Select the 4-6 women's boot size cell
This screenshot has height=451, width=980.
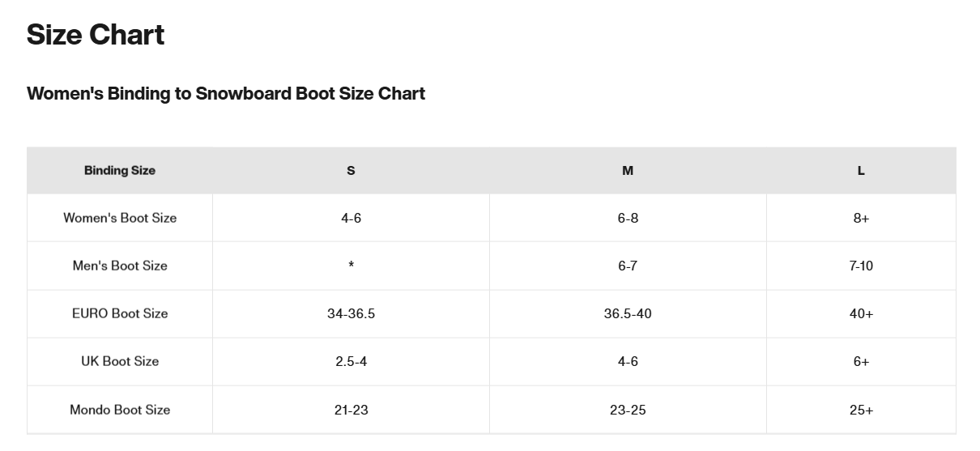[x=351, y=218]
